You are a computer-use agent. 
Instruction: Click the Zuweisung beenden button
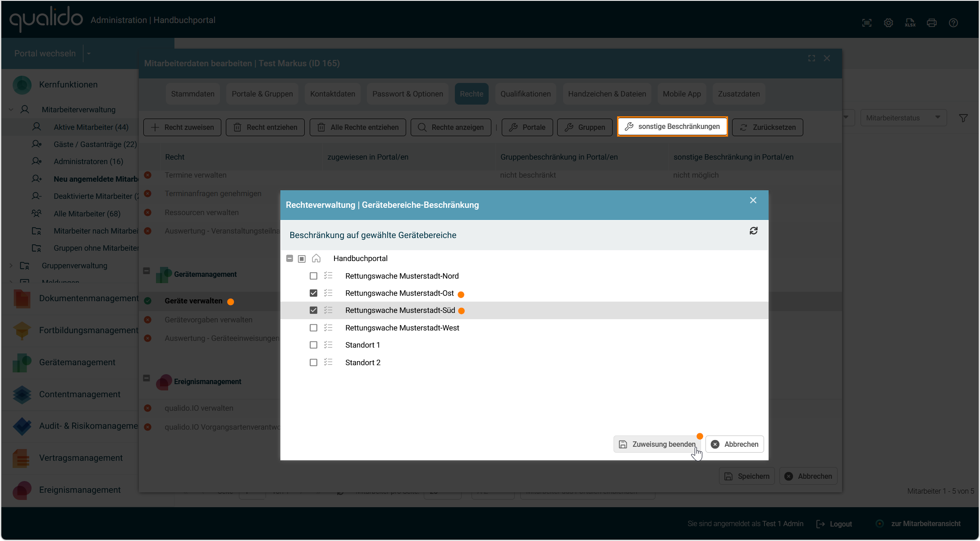657,444
